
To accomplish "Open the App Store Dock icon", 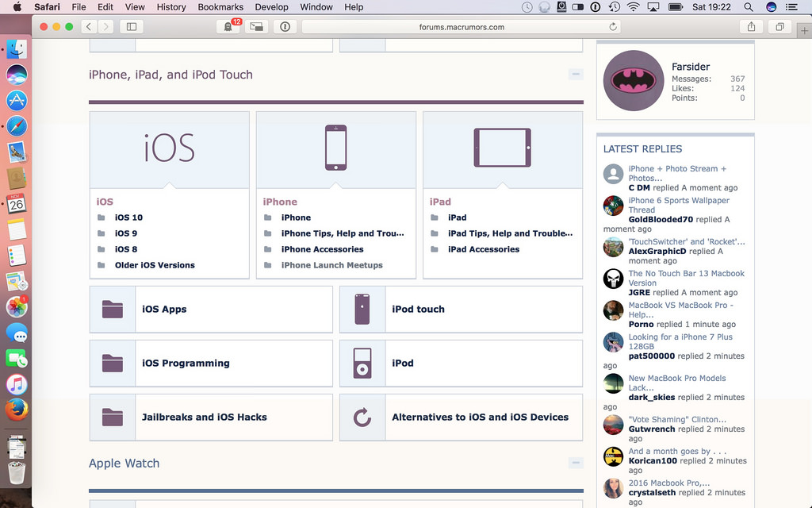I will tap(17, 101).
